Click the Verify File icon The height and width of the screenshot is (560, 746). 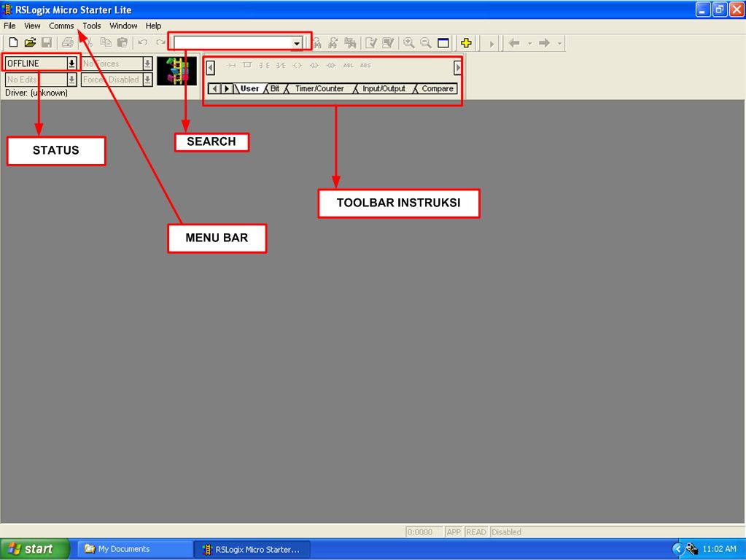(x=371, y=43)
